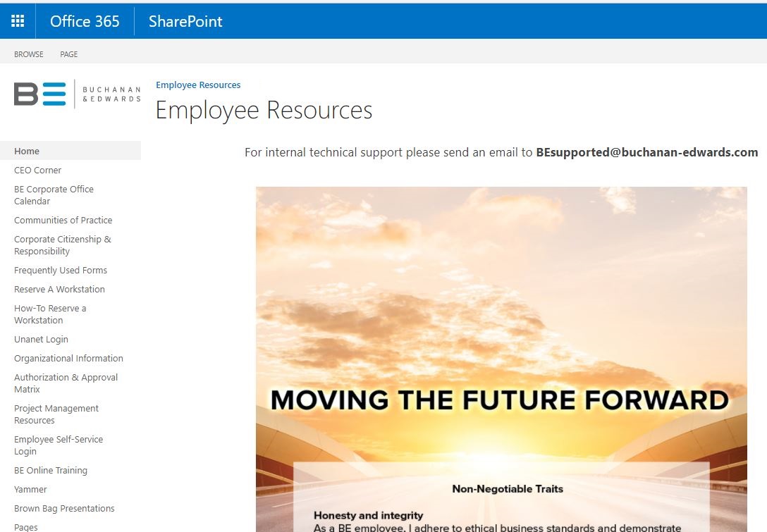Open the CEO Corner page
Screen dimensions: 767x532
pos(37,170)
